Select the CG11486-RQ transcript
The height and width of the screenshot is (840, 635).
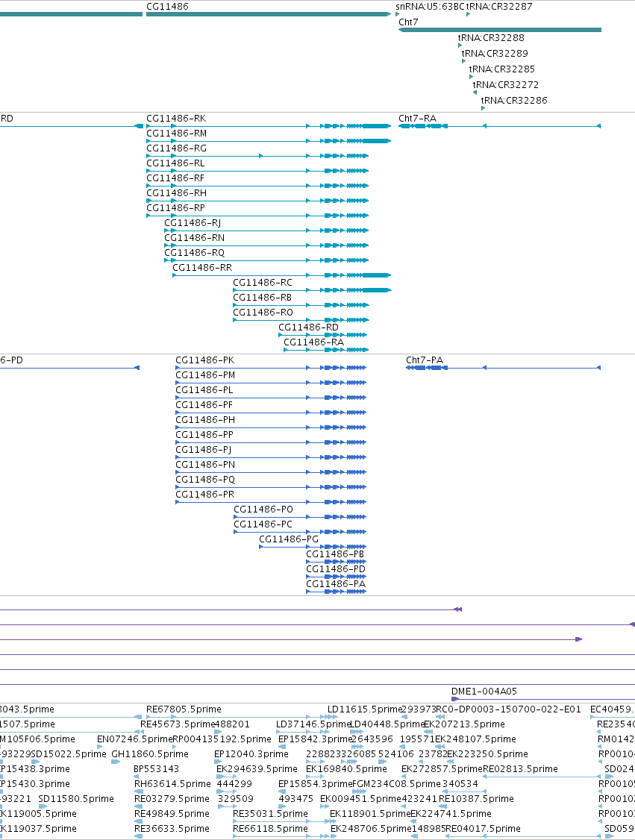coord(195,253)
